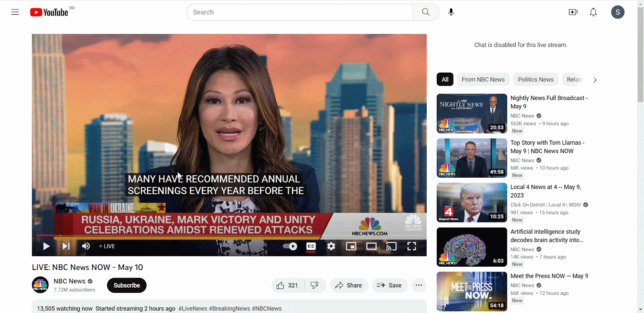Viewport: 644px width, 313px height.
Task: Click video title LIVE: NBC News NOW
Action: tap(87, 267)
